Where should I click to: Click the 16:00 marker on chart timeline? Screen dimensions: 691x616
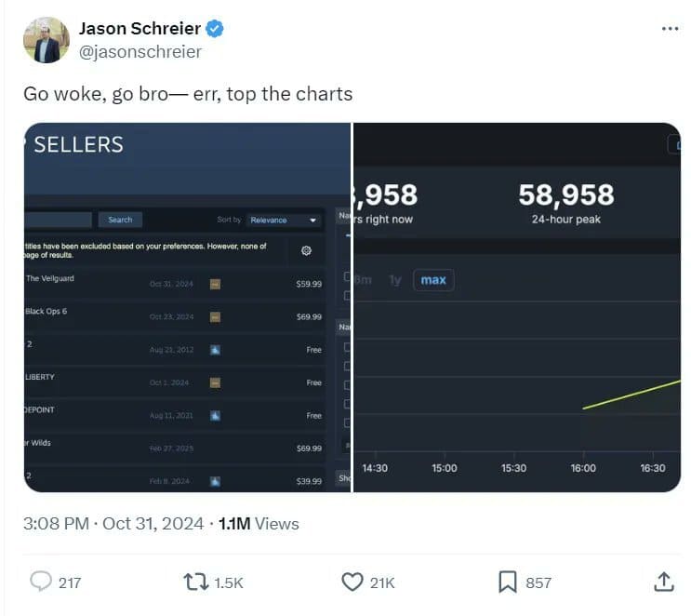click(x=583, y=468)
